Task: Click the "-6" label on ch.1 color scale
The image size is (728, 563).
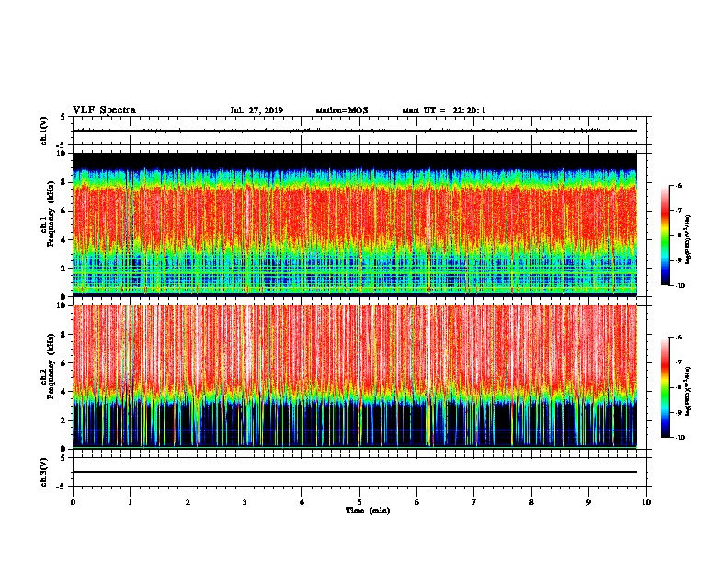Action: pyautogui.click(x=678, y=185)
